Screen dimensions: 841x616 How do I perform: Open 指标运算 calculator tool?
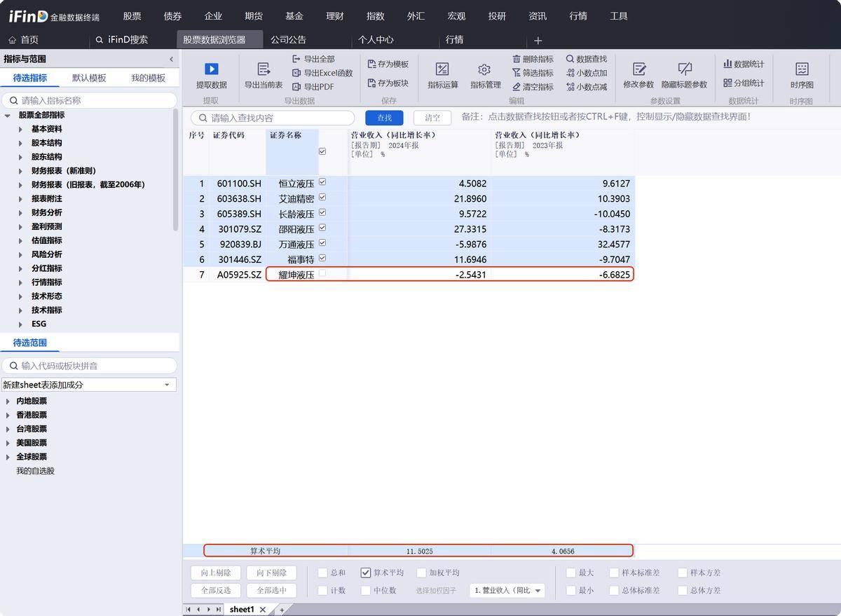[442, 69]
